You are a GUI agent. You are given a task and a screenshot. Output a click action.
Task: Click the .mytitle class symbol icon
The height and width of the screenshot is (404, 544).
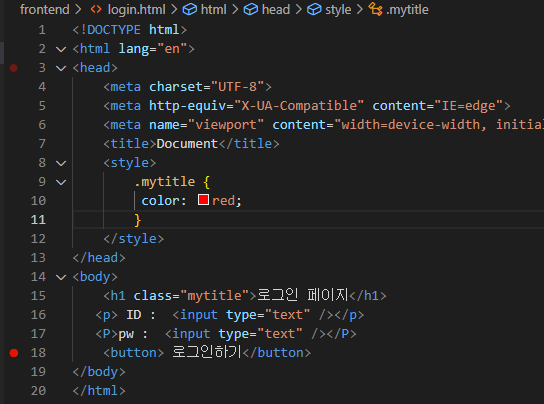point(375,9)
